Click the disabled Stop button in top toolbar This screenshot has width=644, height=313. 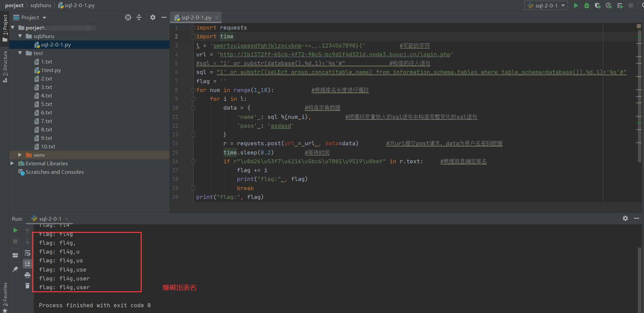[x=631, y=5]
